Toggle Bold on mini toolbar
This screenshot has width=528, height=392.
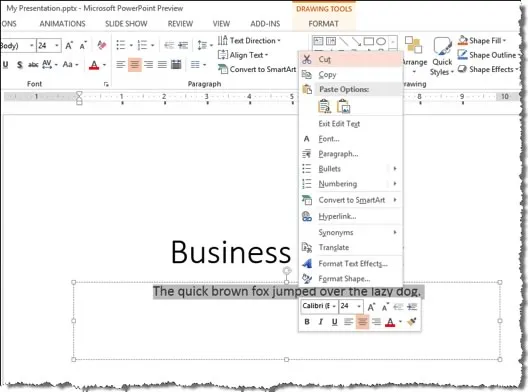[x=307, y=322]
